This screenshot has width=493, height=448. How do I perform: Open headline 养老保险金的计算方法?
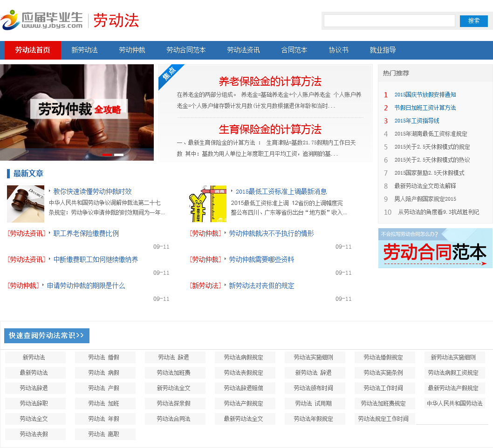(270, 81)
